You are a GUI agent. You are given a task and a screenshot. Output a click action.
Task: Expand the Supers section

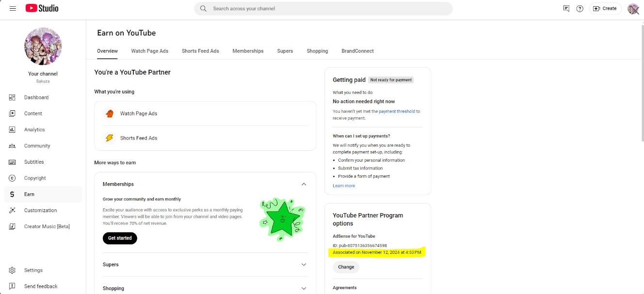click(304, 264)
